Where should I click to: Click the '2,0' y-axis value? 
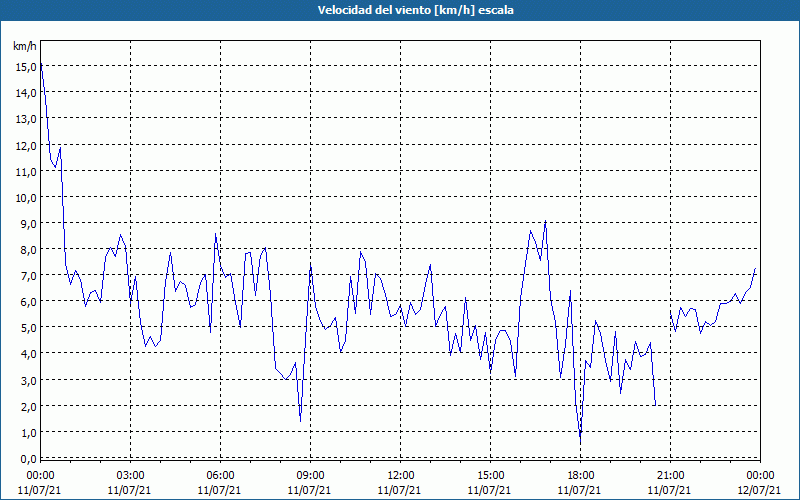(28, 406)
